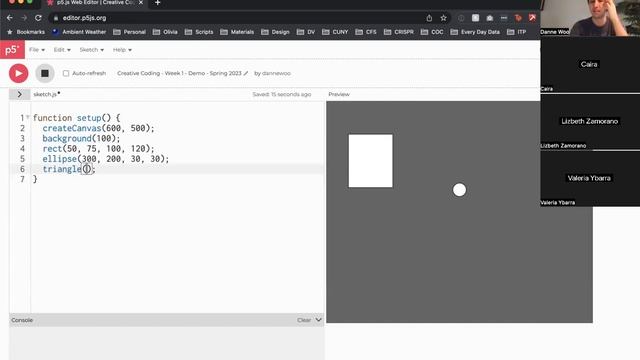Open the Help menu

pyautogui.click(x=122, y=50)
